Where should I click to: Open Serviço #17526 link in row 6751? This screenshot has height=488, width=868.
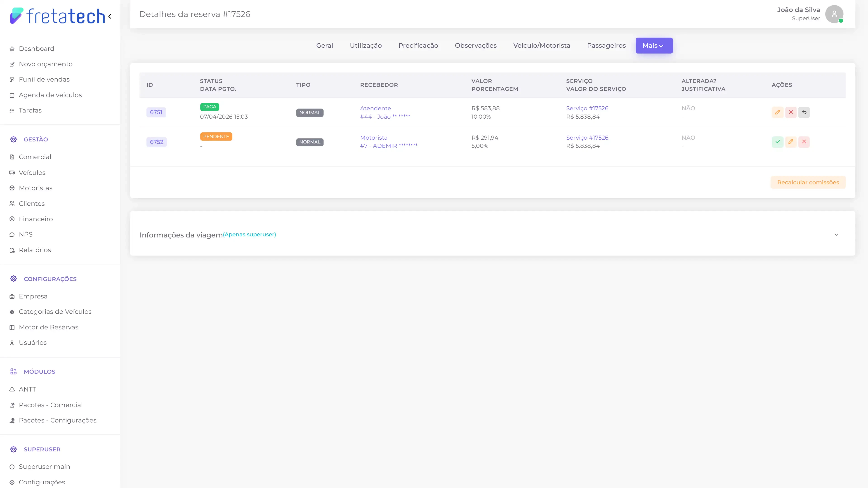click(587, 108)
